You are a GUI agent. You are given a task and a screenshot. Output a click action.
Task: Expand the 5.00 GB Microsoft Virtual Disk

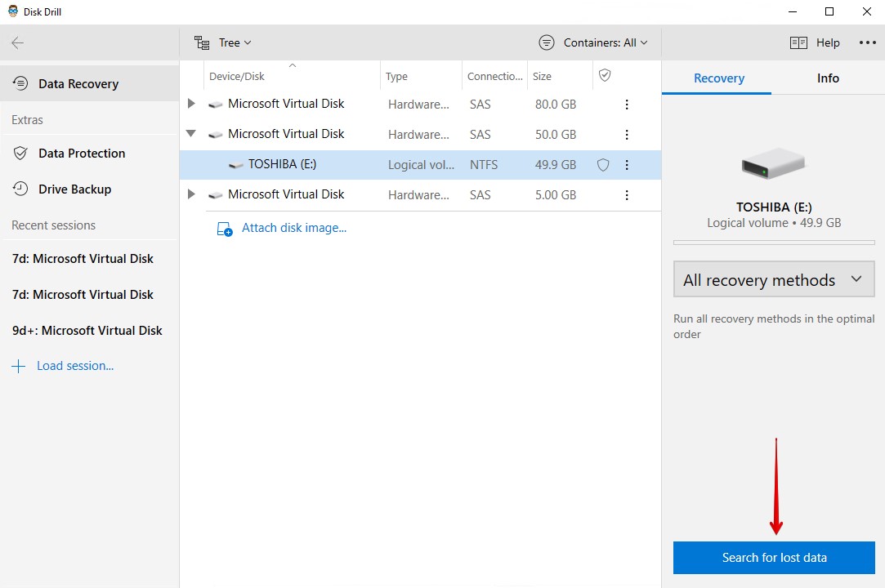[191, 194]
